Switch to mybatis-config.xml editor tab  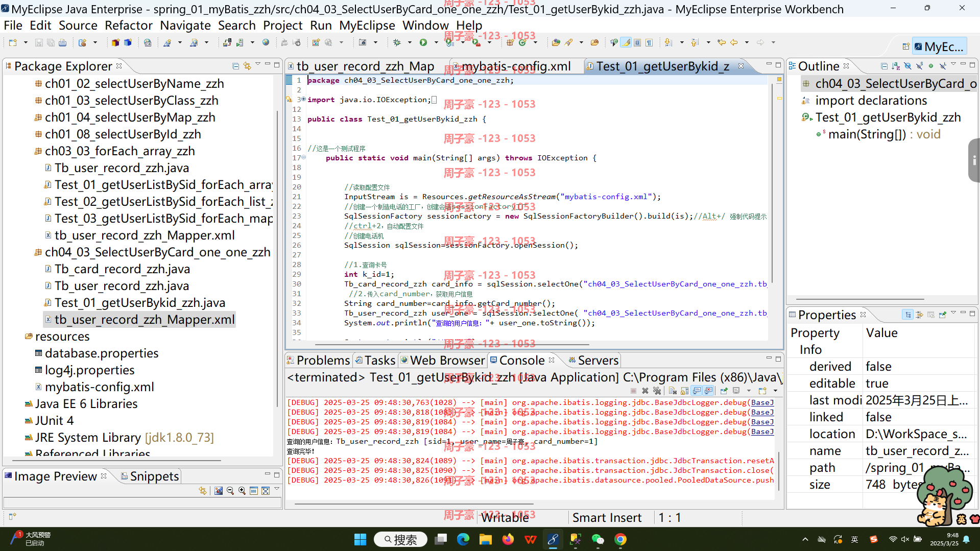tap(516, 66)
